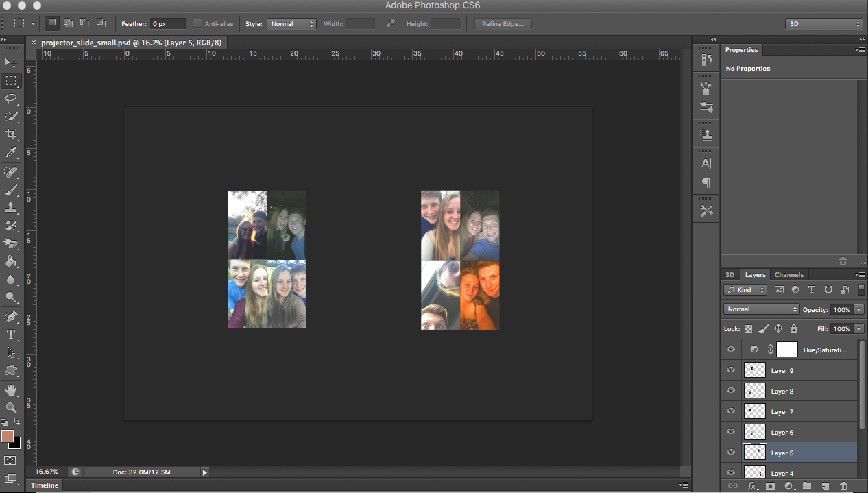The height and width of the screenshot is (493, 868).
Task: Click the foreground color swatch
Action: tap(7, 436)
